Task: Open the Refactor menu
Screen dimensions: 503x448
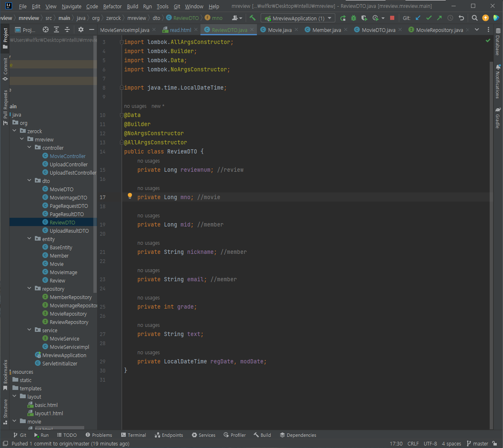Action: point(112,6)
